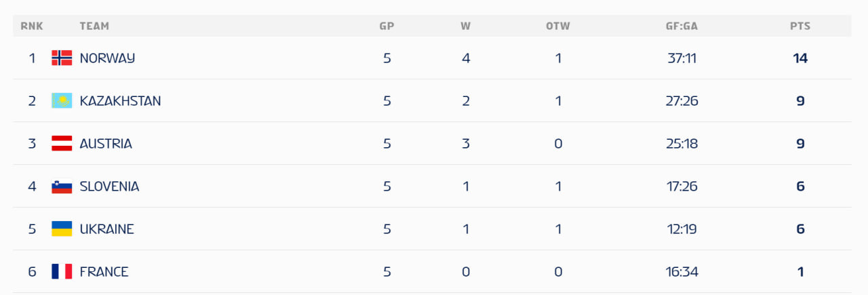868x295 pixels.
Task: Sort standings by PTS column header
Action: [800, 26]
